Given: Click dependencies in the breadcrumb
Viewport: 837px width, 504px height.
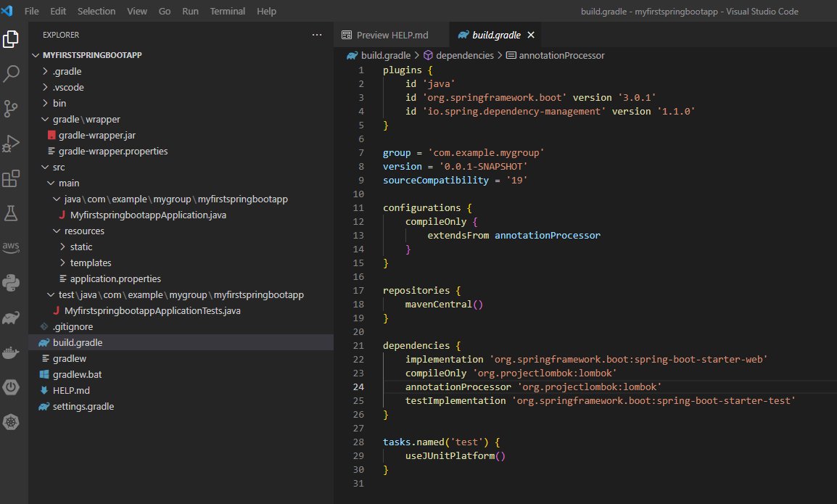Looking at the screenshot, I should pyautogui.click(x=464, y=55).
